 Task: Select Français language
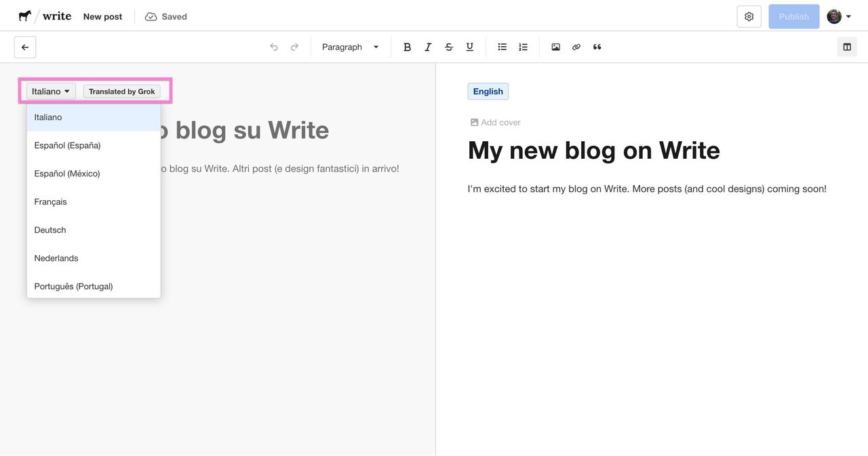94,202
